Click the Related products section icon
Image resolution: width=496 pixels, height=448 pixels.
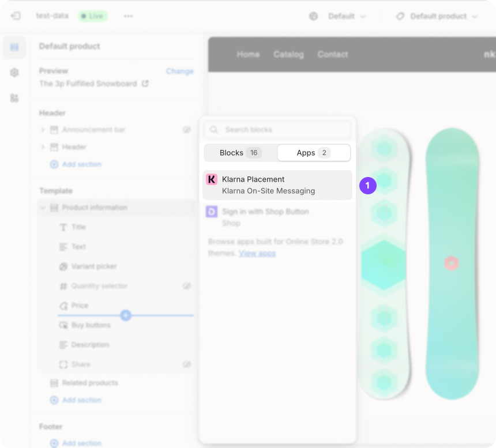(x=54, y=383)
